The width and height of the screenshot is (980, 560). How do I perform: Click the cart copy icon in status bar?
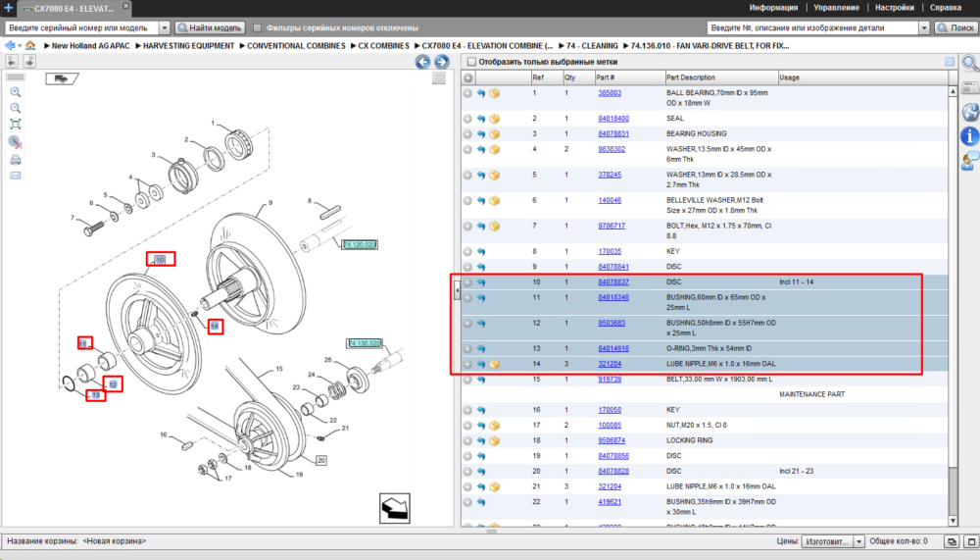pyautogui.click(x=952, y=541)
